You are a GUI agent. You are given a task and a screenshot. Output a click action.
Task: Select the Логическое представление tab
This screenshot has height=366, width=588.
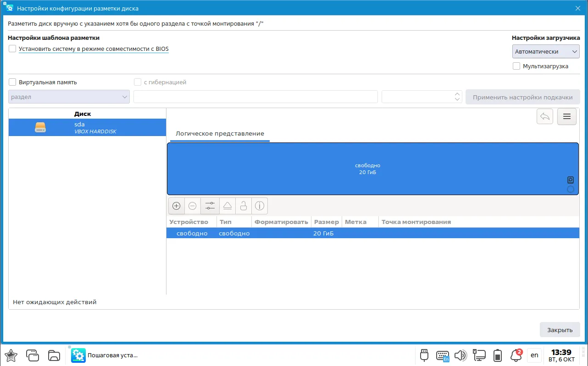click(x=220, y=134)
